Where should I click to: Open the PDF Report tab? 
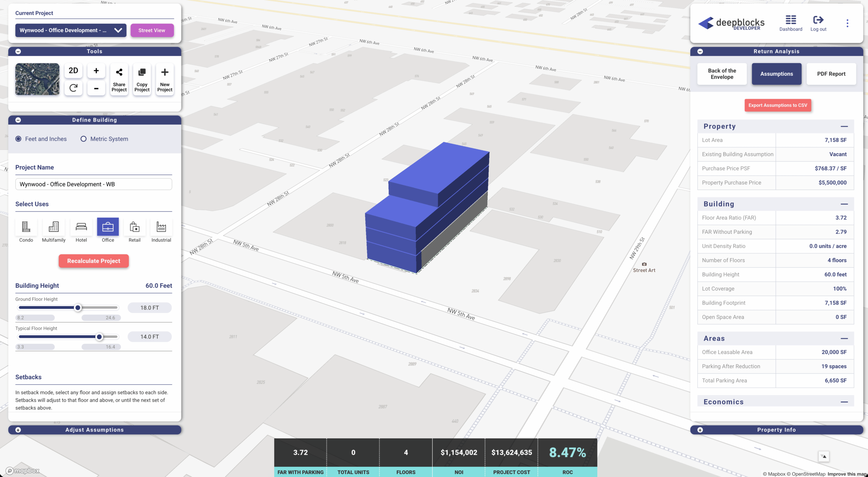coord(831,74)
